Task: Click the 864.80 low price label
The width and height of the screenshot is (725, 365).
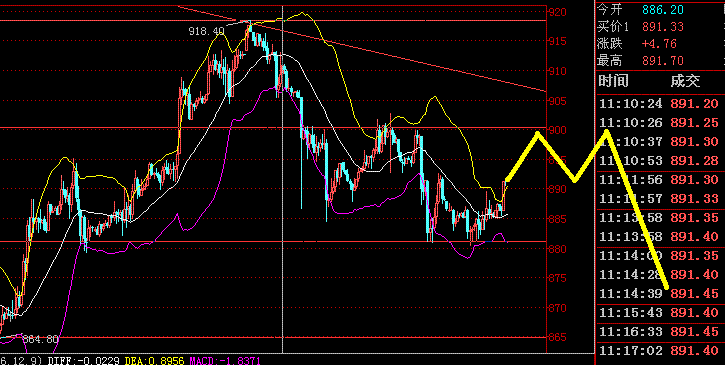Action: click(x=40, y=340)
